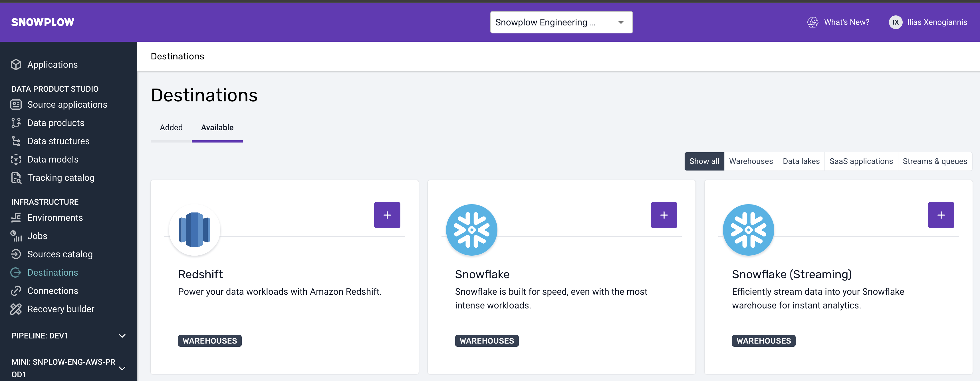This screenshot has height=381, width=980.
Task: Click the Recovery builder tools icon
Action: (x=16, y=309)
